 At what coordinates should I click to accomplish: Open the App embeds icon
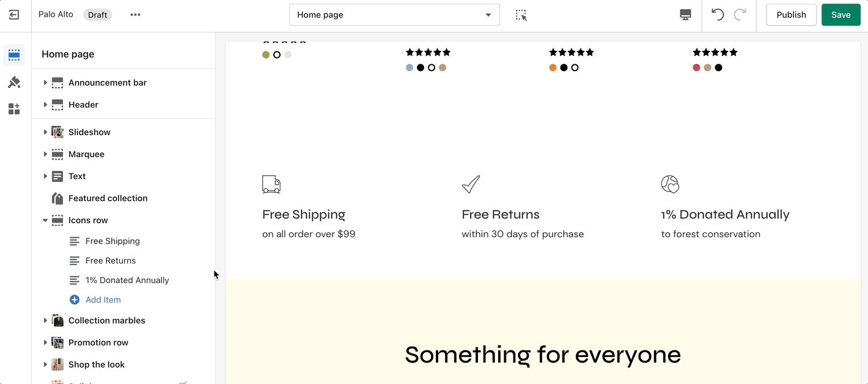pos(14,109)
